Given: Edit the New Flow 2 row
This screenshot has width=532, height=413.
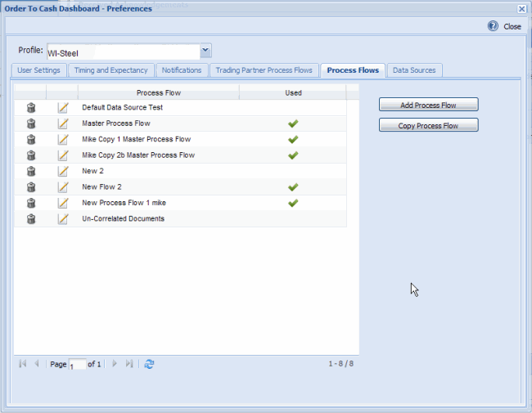Looking at the screenshot, I should [63, 187].
